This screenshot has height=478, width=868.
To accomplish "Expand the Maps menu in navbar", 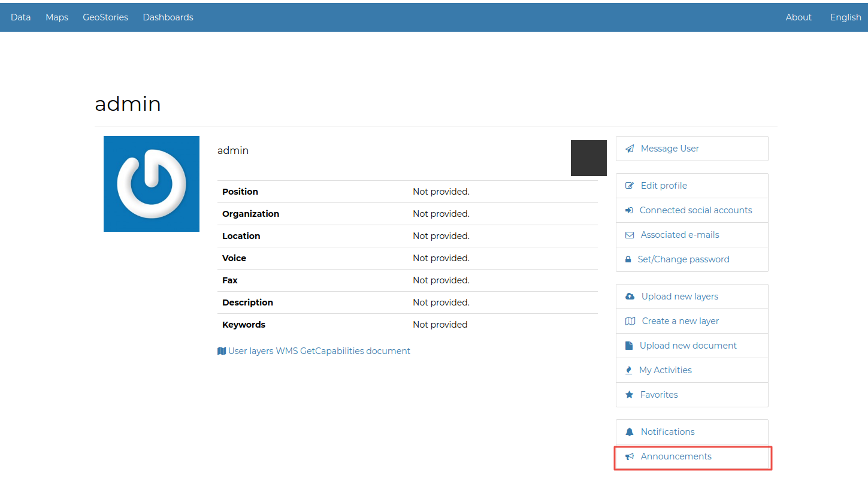I will pyautogui.click(x=57, y=17).
